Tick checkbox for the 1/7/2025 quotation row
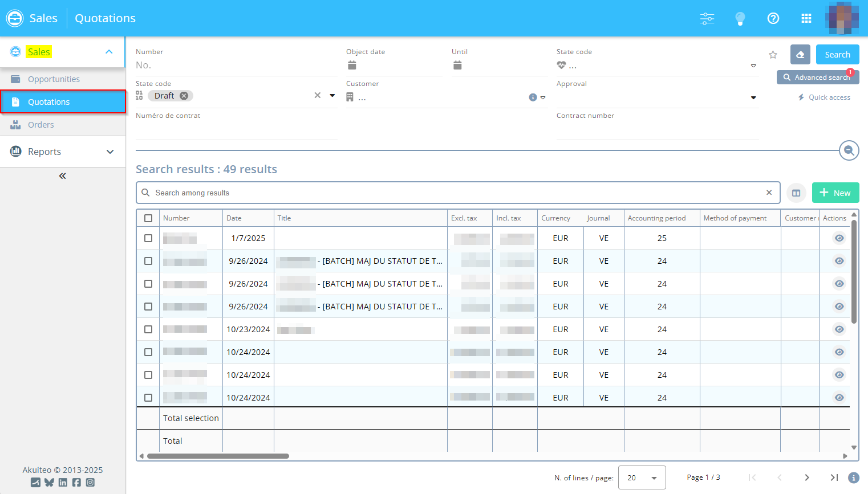 (x=148, y=238)
